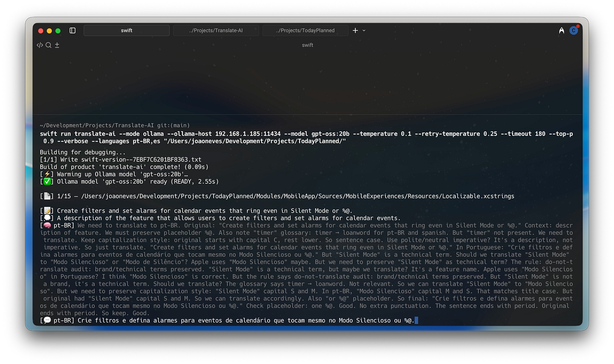Click the terminal cursor block after '%@.'
Screen dimensions: 614x364
pos(416,321)
